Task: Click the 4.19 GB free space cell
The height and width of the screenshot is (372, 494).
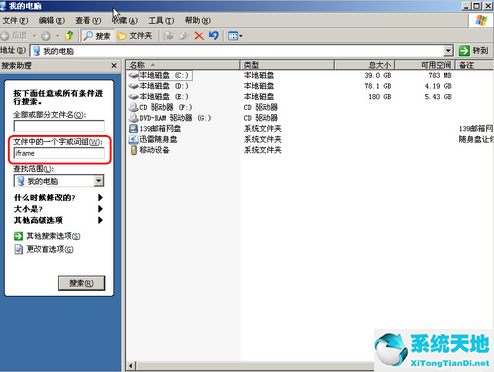Action: point(438,86)
